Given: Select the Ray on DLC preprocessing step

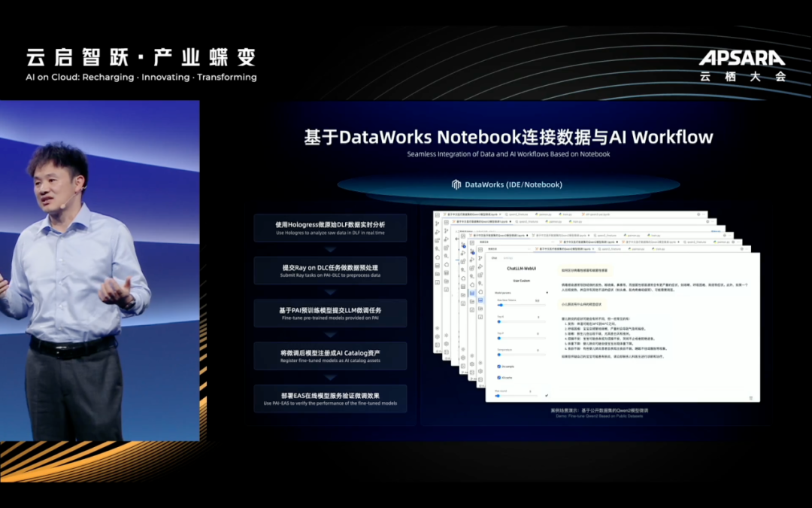Looking at the screenshot, I should [x=330, y=271].
